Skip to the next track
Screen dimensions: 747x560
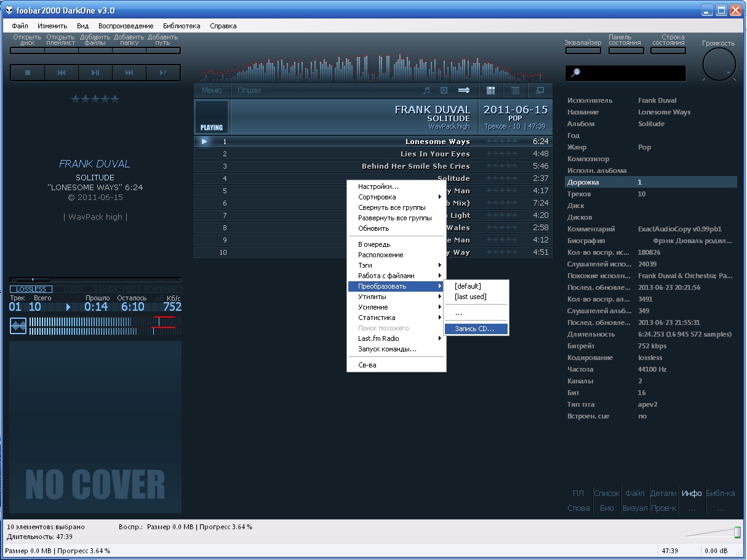coord(129,73)
